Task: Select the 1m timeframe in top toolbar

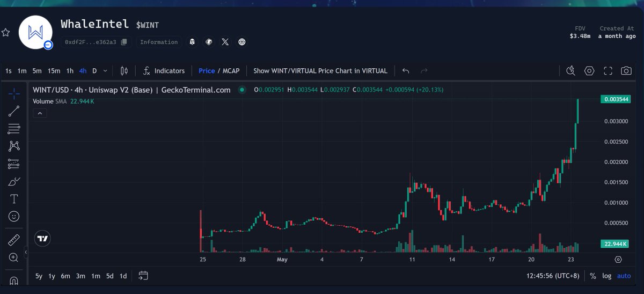Action: tap(22, 71)
